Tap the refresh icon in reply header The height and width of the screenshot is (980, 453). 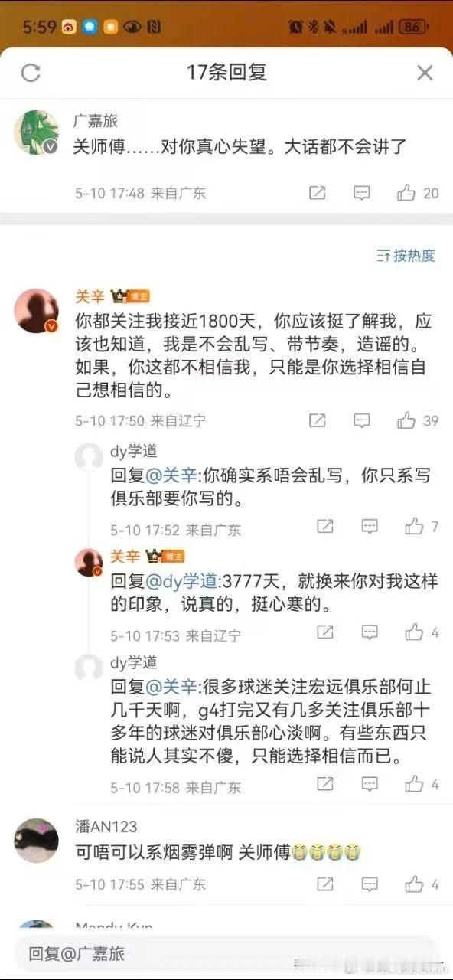tap(31, 73)
